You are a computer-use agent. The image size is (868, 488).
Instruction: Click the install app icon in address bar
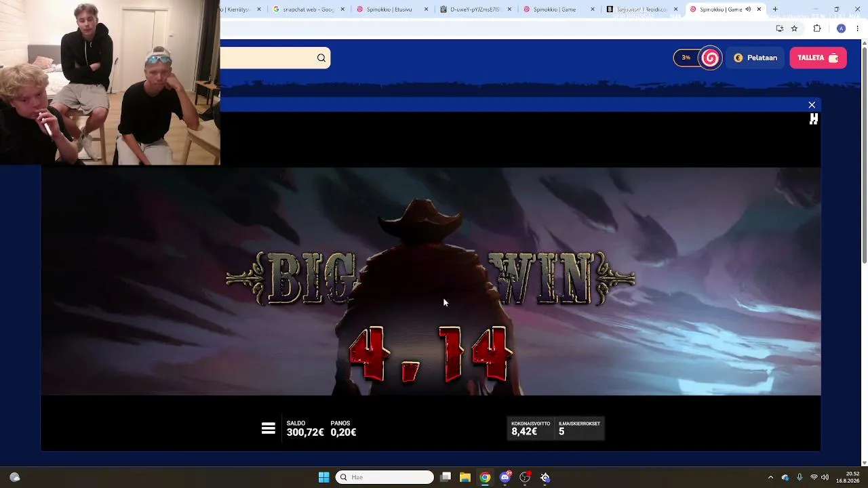(x=780, y=28)
